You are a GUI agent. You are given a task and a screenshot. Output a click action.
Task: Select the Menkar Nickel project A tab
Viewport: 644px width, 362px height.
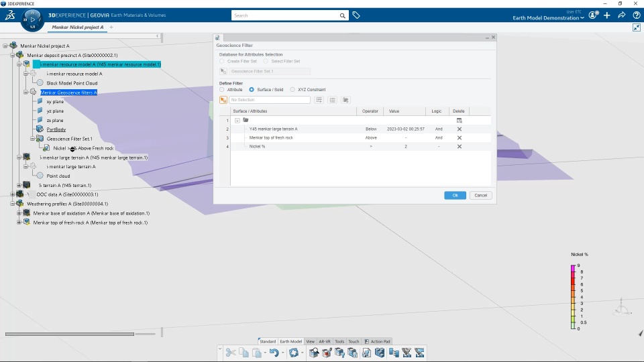78,27
